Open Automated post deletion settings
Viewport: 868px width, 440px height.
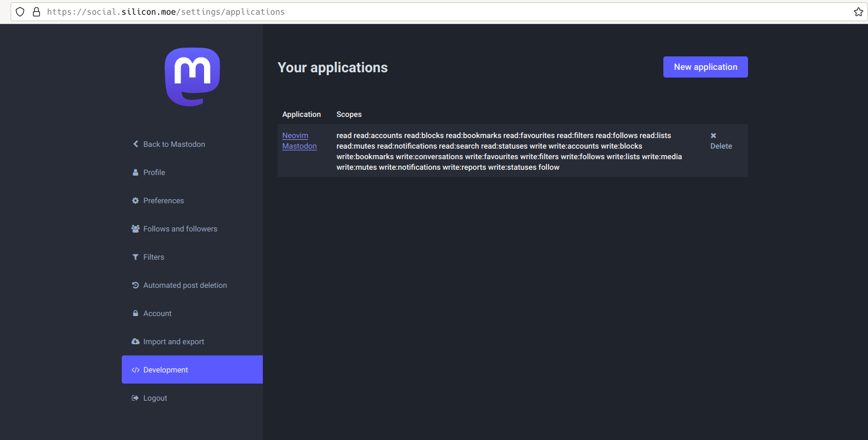click(192, 285)
